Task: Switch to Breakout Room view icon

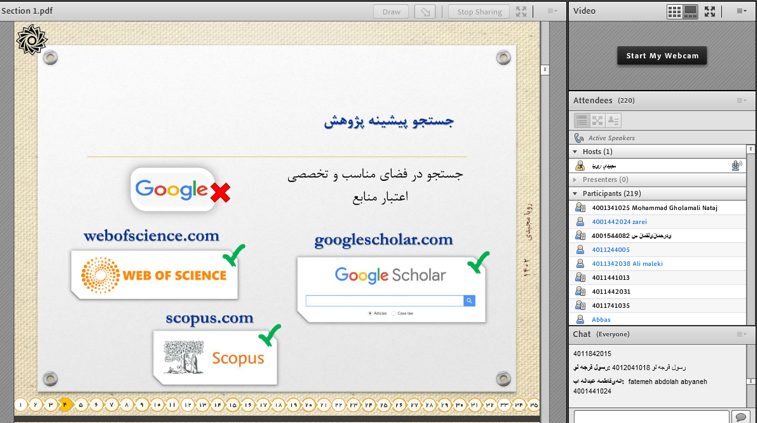Action: pyautogui.click(x=597, y=120)
